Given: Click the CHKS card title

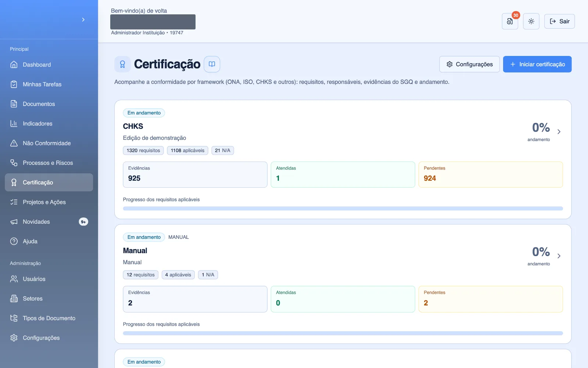Looking at the screenshot, I should tap(133, 126).
